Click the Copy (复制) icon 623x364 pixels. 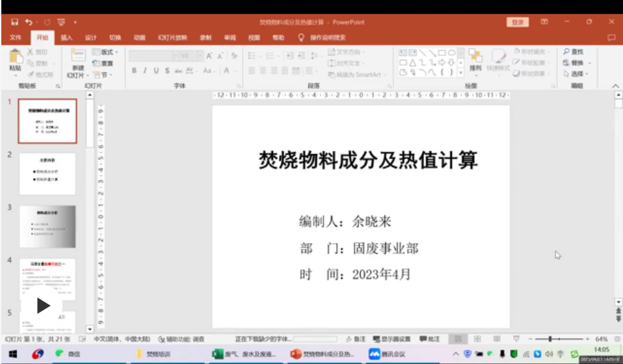coord(31,63)
